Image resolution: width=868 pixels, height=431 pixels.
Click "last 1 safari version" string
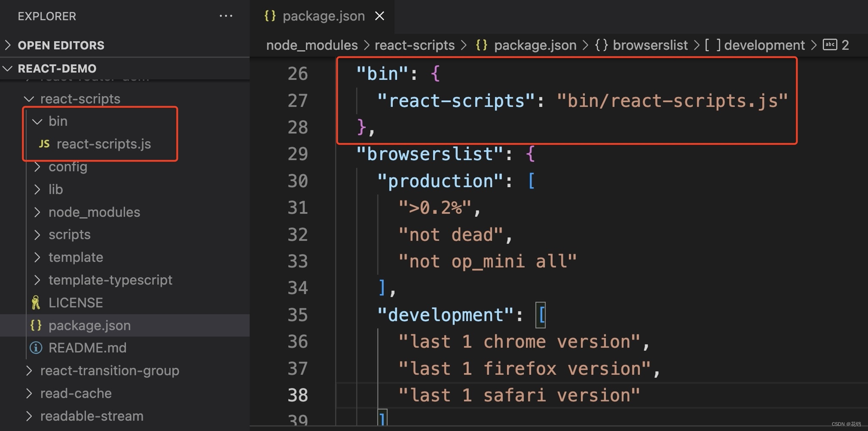point(520,395)
